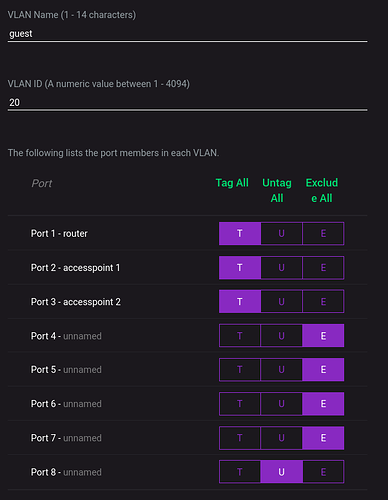Set Port 1 router to Untagged
Screen dimensions: 388x500
(281, 233)
